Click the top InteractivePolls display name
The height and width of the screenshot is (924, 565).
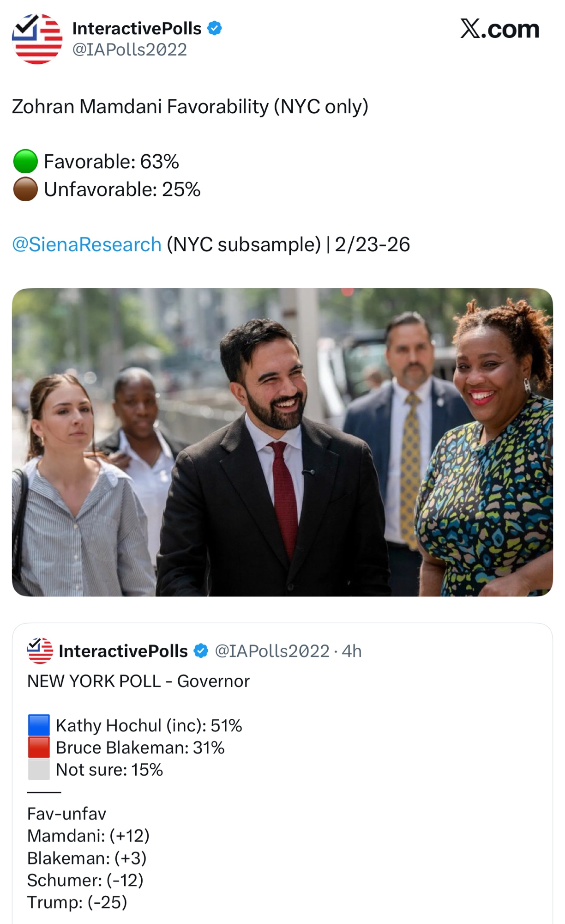[137, 28]
